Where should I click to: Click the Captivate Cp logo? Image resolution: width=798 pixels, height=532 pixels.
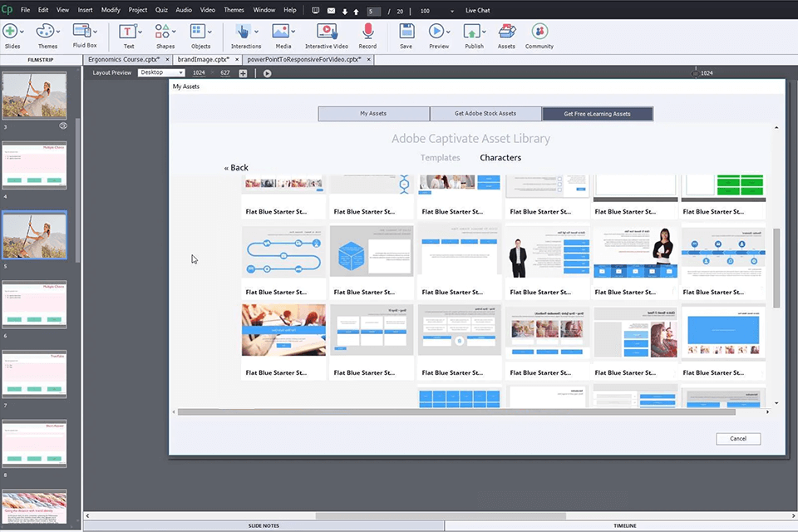point(7,10)
